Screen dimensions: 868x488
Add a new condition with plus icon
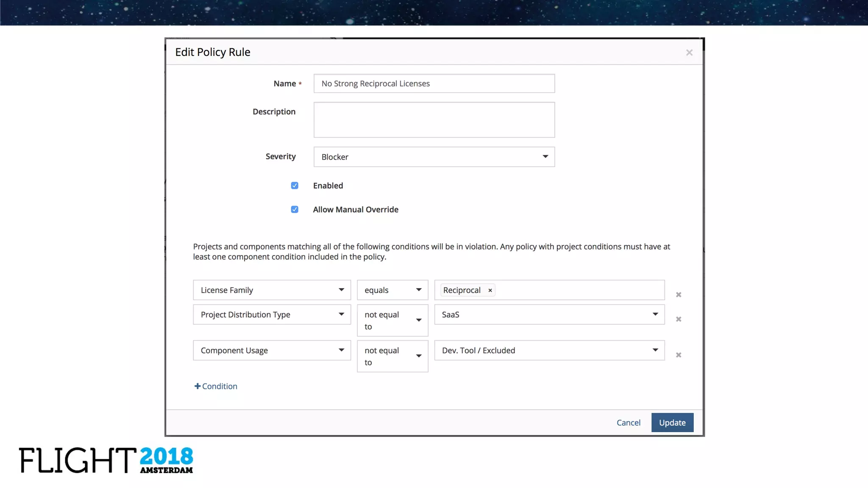(x=215, y=386)
